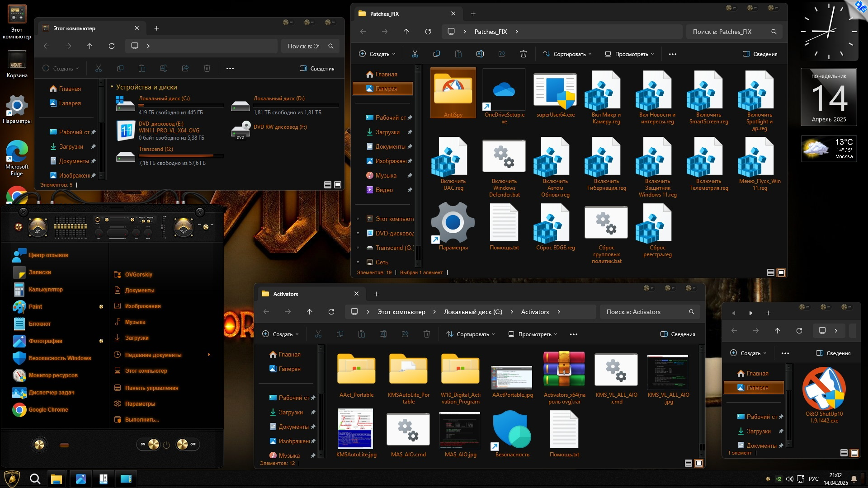Image resolution: width=868 pixels, height=488 pixels.
Task: Switch the ON knob in the start menu
Action: click(153, 444)
